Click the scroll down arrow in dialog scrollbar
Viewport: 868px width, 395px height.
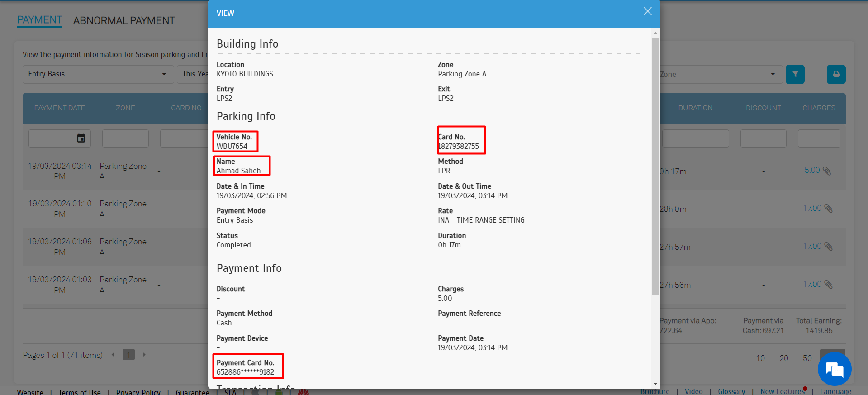pos(655,384)
